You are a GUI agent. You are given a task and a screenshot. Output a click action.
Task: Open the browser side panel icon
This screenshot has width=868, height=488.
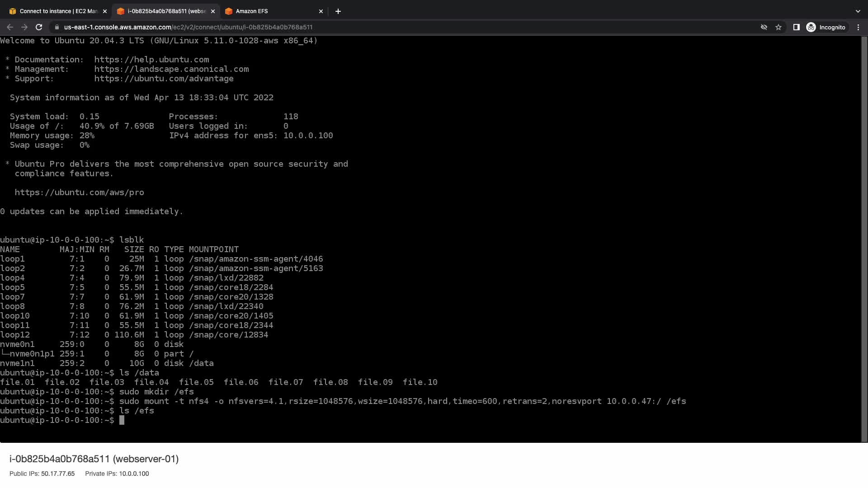pyautogui.click(x=797, y=27)
